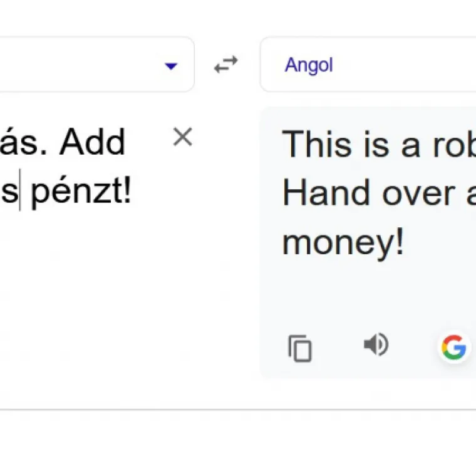Listen to the English translation audio
476x476 pixels.
(x=376, y=344)
